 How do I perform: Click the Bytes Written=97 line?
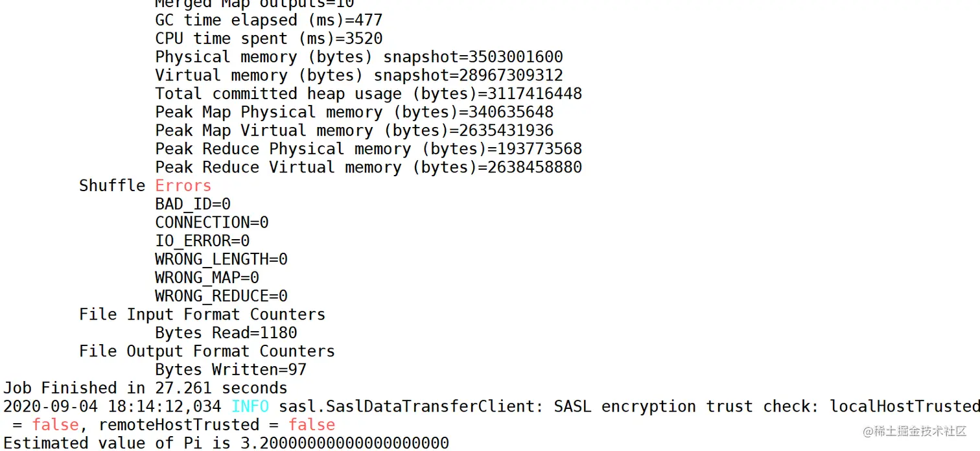(231, 369)
